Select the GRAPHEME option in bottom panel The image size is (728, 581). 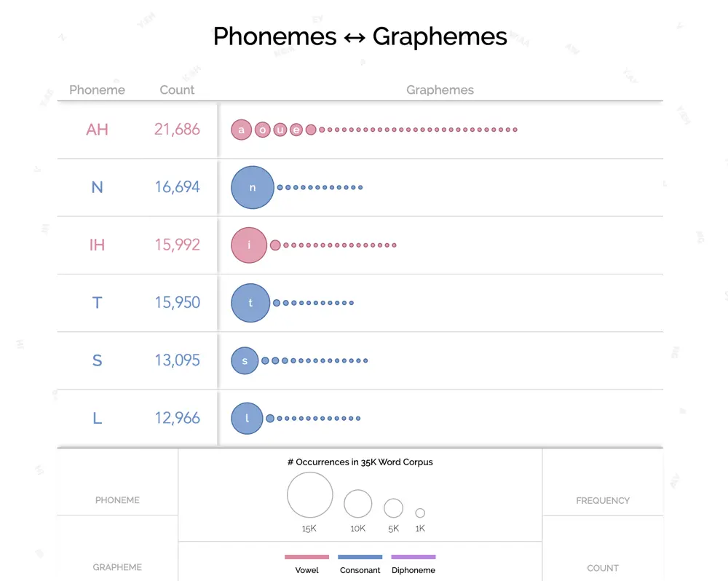(117, 567)
